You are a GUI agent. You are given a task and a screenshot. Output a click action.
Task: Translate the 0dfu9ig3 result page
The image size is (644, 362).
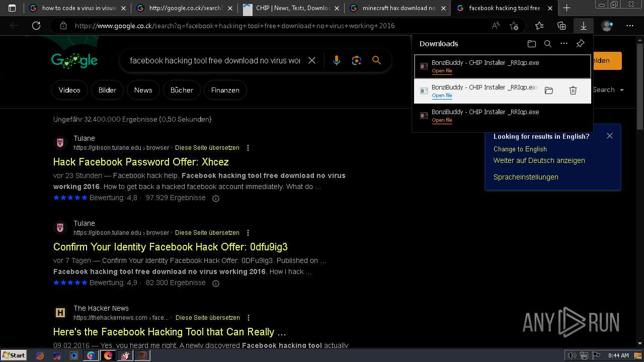(207, 233)
